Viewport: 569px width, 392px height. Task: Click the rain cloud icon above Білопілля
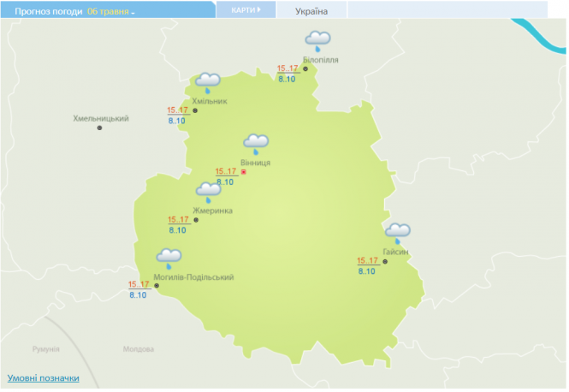pos(318,40)
